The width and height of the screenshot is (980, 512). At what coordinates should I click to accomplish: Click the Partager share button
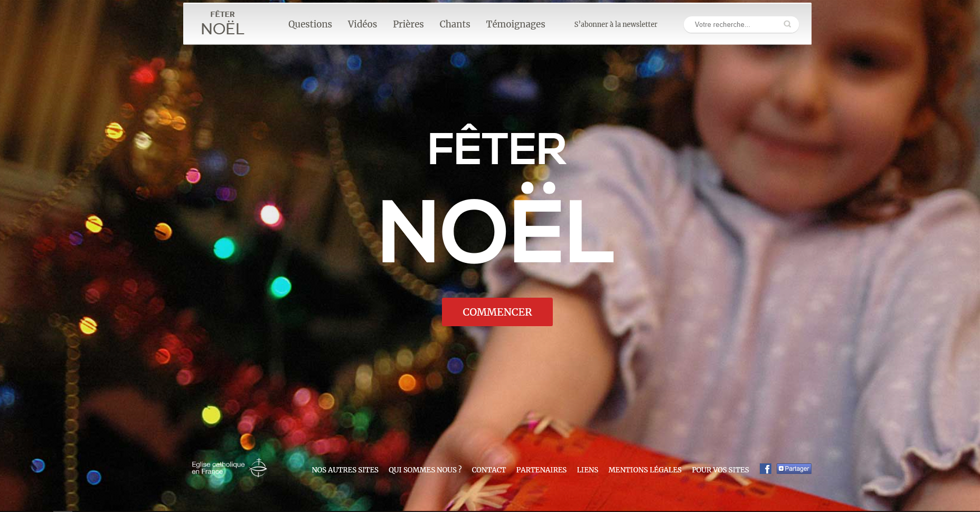tap(794, 469)
